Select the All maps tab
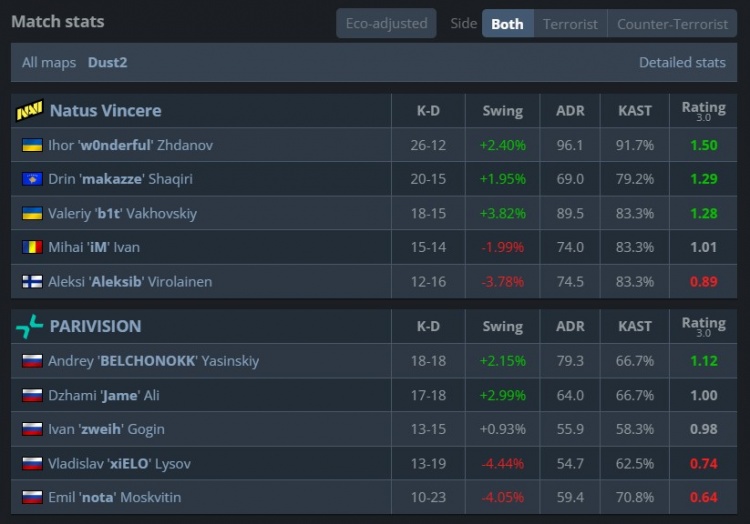The width and height of the screenshot is (750, 524). pos(49,62)
